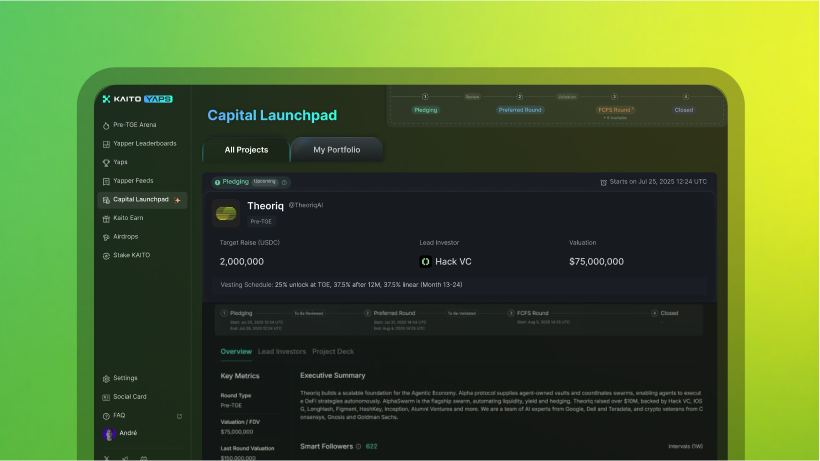Image resolution: width=820 pixels, height=461 pixels.
Task: Click André's profile avatar
Action: pos(109,434)
